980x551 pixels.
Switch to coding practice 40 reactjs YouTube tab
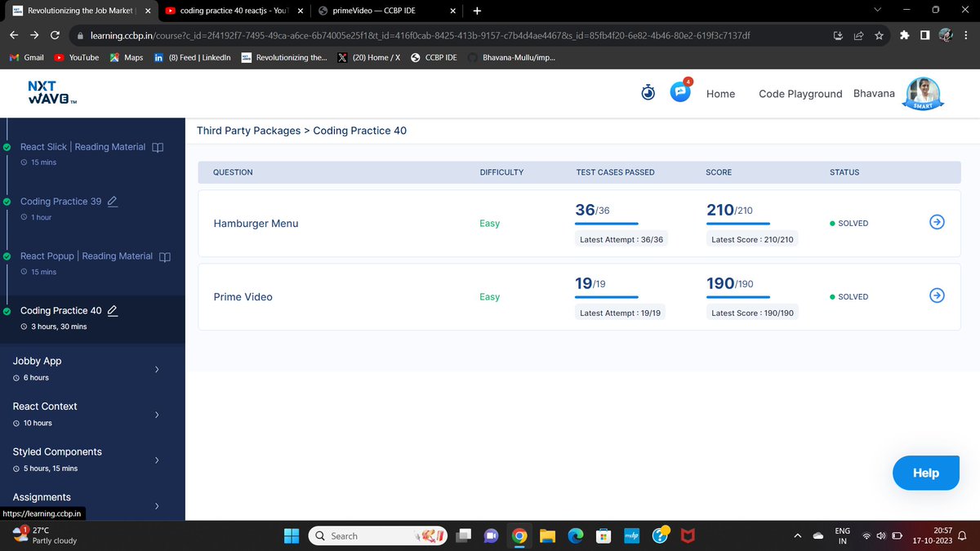click(233, 11)
